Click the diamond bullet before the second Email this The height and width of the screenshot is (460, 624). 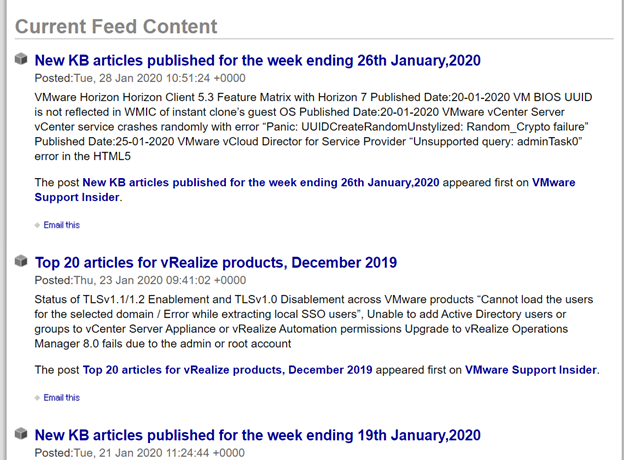[37, 398]
